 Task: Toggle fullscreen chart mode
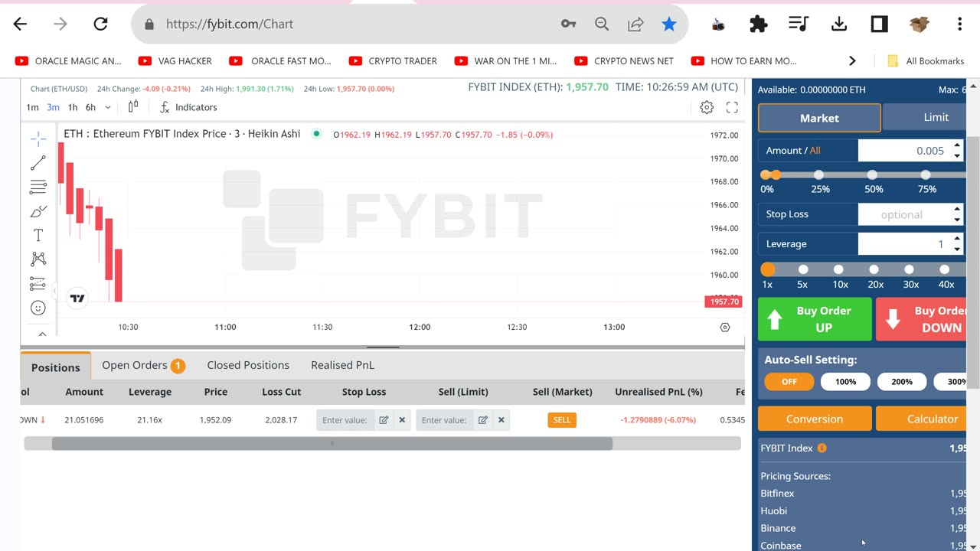coord(732,108)
